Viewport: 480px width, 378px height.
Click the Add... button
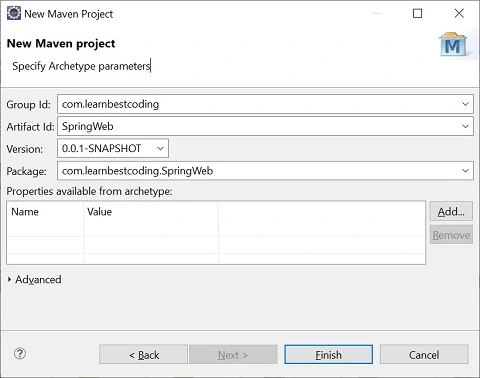pyautogui.click(x=451, y=211)
